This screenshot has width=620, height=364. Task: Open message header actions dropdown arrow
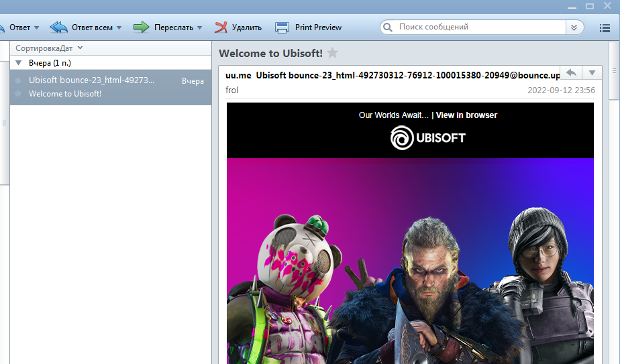(x=592, y=72)
